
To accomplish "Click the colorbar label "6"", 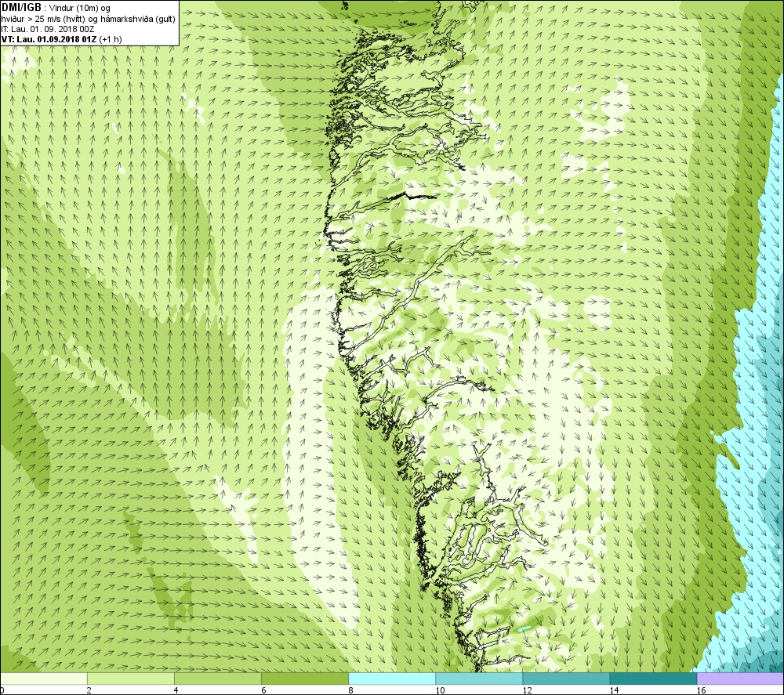I will 263,690.
